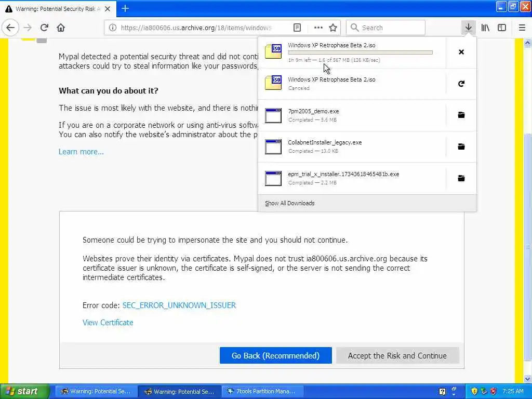Click the iso icon of the canceled download

[273, 83]
